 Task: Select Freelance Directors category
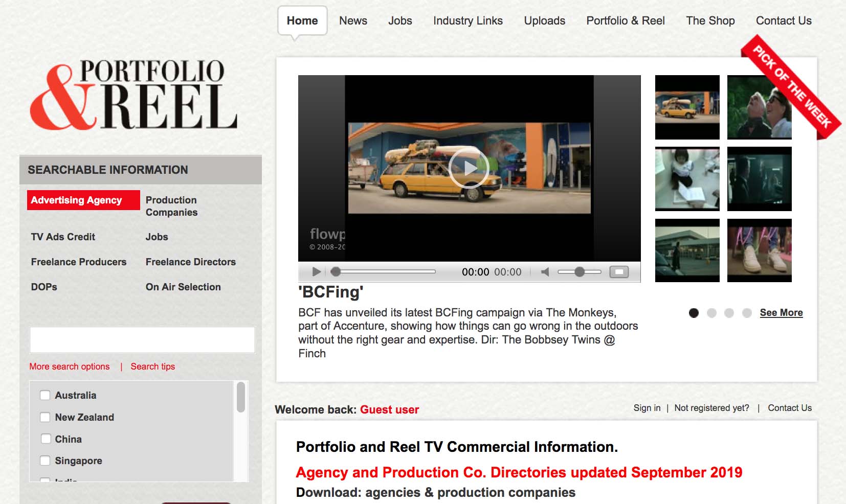tap(191, 262)
